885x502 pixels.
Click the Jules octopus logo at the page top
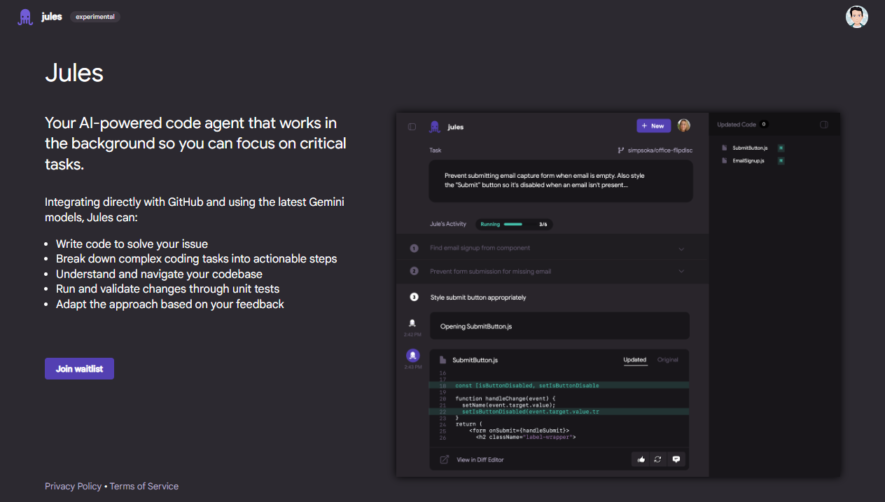(25, 17)
